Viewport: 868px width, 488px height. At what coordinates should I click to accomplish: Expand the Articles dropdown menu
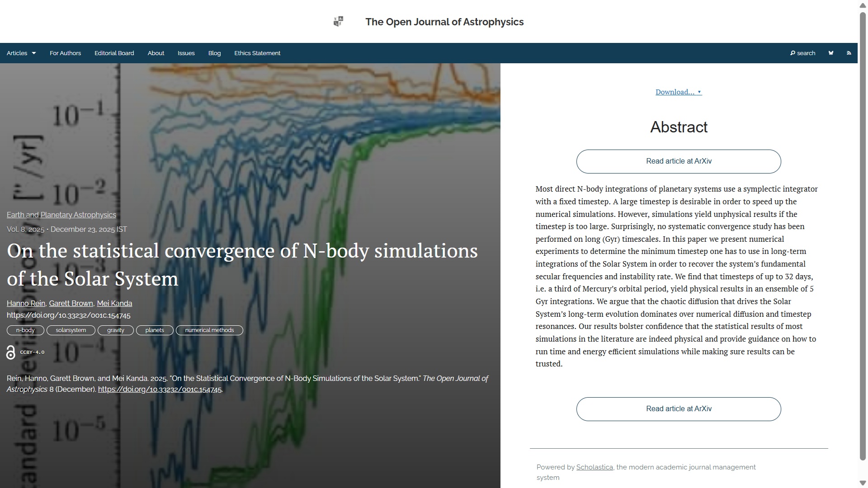[x=21, y=53]
